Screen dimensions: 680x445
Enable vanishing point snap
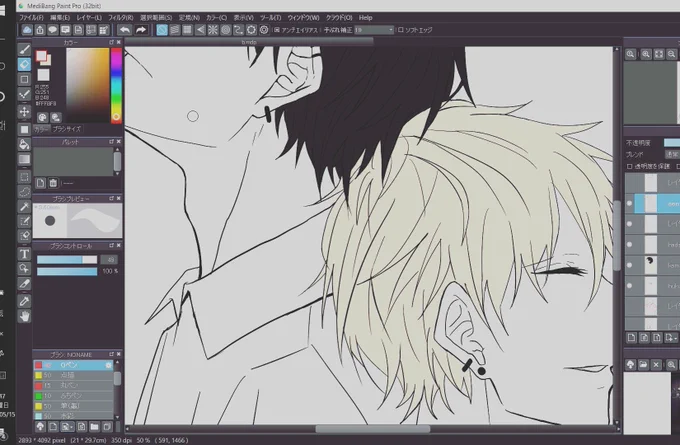200,30
